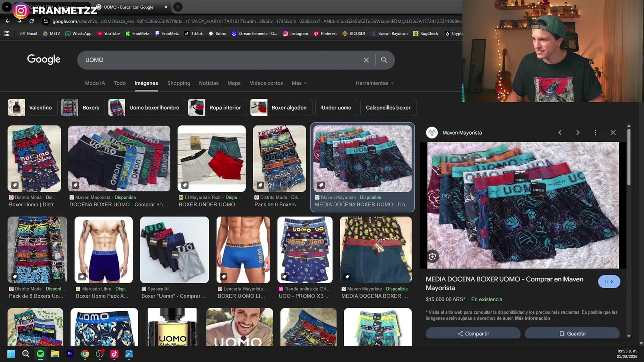Open the WhatsApp bookmark
This screenshot has height=362, width=644.
tap(78, 34)
